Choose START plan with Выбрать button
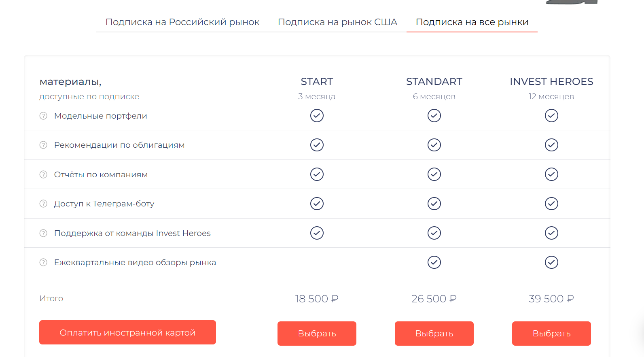 click(x=317, y=334)
